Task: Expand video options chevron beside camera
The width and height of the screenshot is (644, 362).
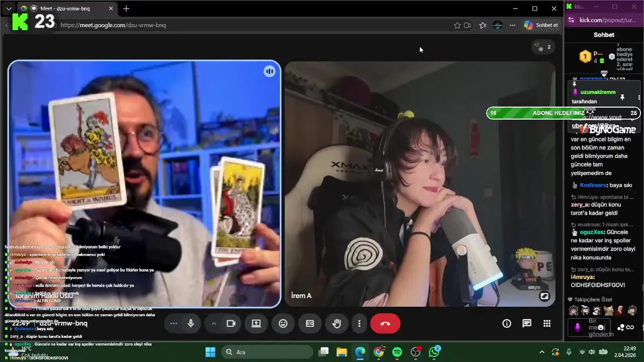Action: coord(214,323)
